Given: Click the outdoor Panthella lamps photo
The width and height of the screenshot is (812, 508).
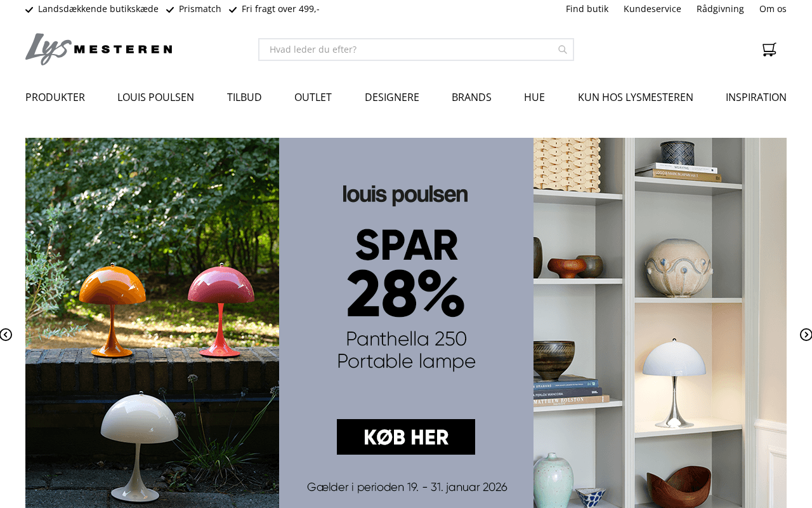Looking at the screenshot, I should coord(152,323).
